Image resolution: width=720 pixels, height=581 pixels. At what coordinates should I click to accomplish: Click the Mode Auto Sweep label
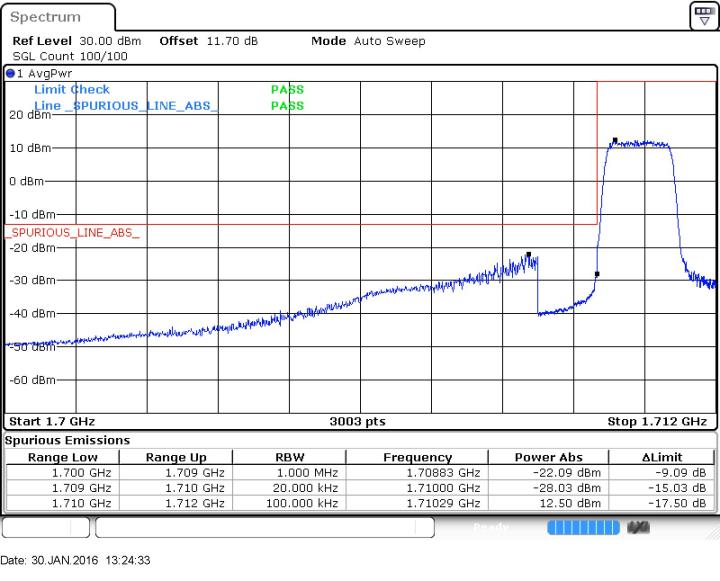pyautogui.click(x=368, y=41)
